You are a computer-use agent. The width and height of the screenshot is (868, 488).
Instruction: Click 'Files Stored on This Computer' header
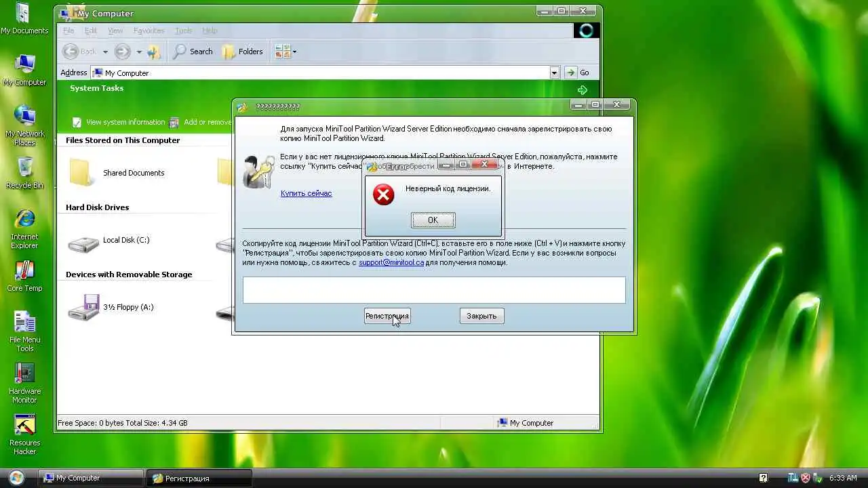(x=123, y=140)
